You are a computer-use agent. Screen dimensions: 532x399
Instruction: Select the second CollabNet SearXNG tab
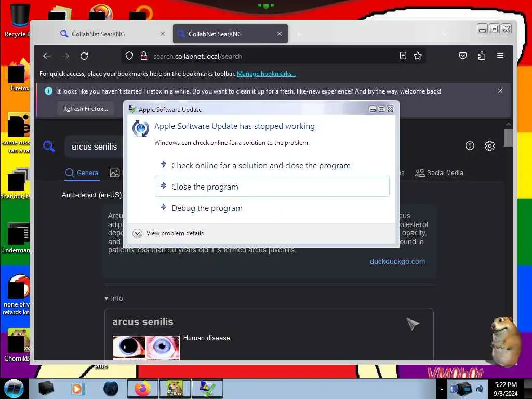pyautogui.click(x=230, y=34)
